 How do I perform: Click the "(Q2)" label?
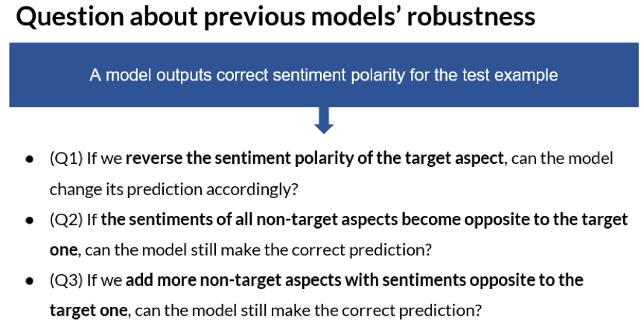[x=66, y=219]
